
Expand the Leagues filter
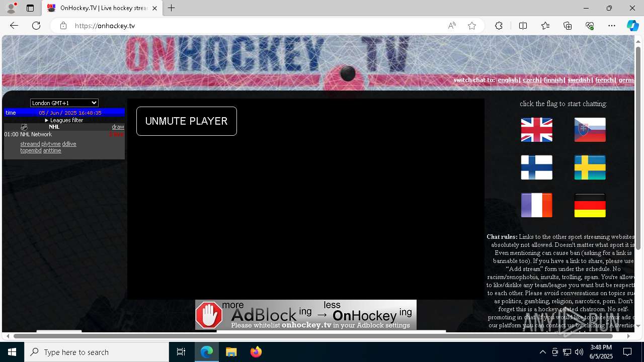click(x=64, y=120)
